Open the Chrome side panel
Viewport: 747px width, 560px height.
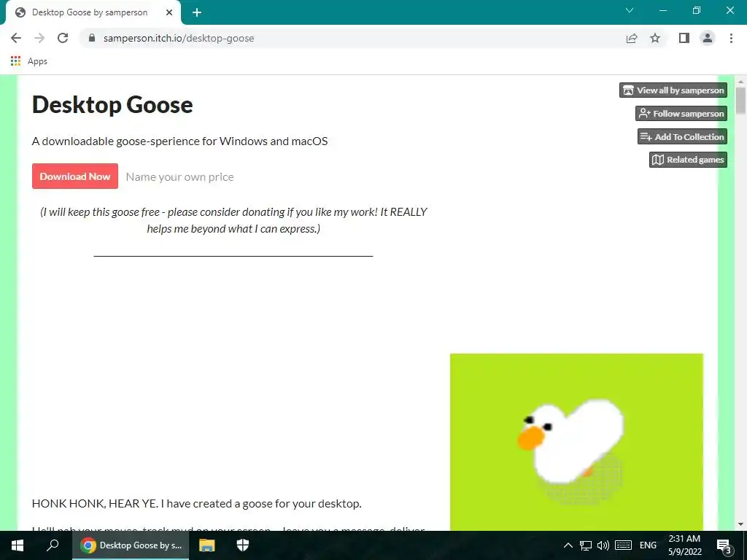[x=684, y=38]
